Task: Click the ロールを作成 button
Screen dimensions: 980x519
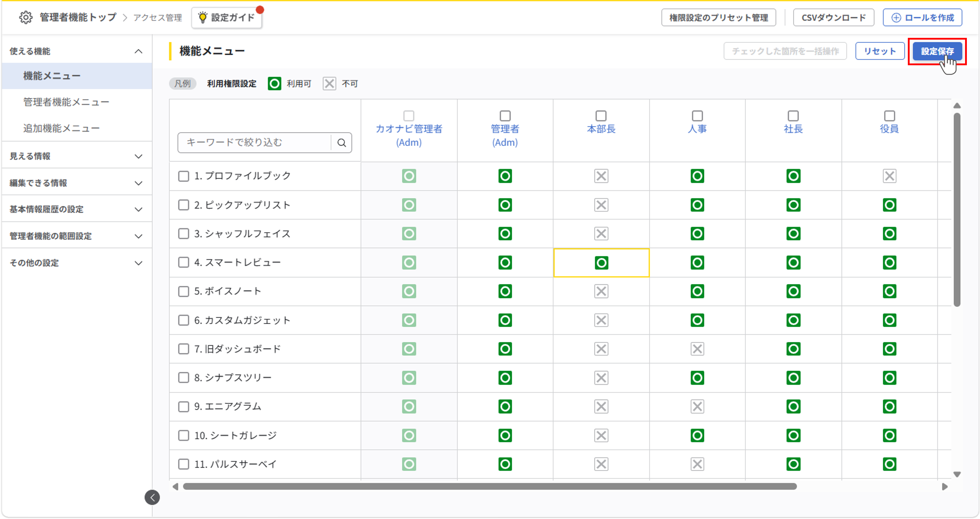Action: coord(923,18)
